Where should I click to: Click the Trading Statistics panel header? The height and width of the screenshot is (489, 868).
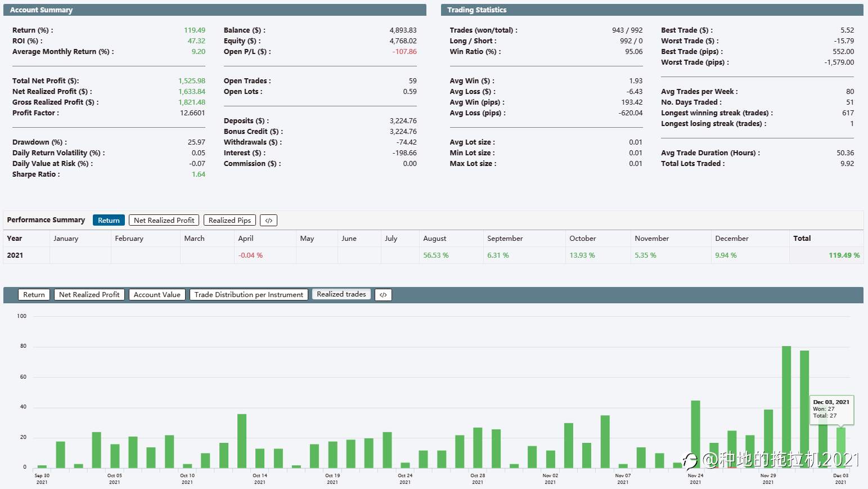pos(652,10)
